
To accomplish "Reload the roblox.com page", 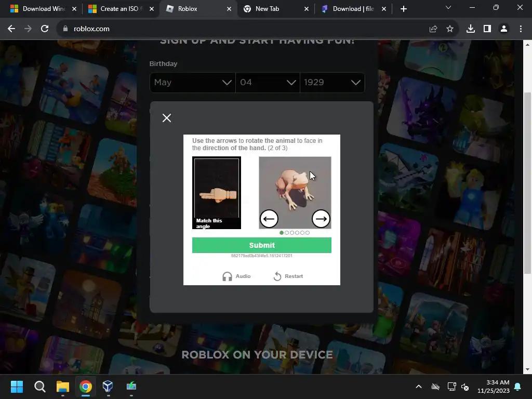I will (45, 29).
